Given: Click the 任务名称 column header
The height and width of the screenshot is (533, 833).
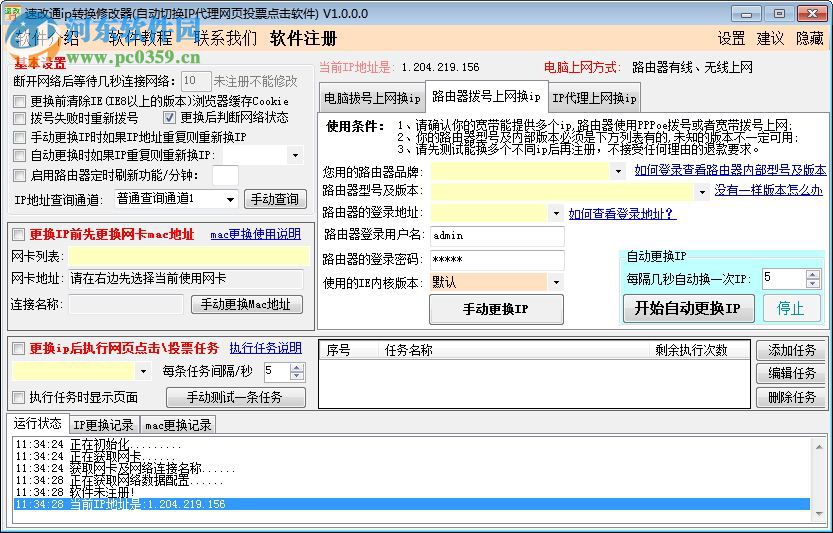Looking at the screenshot, I should point(513,350).
